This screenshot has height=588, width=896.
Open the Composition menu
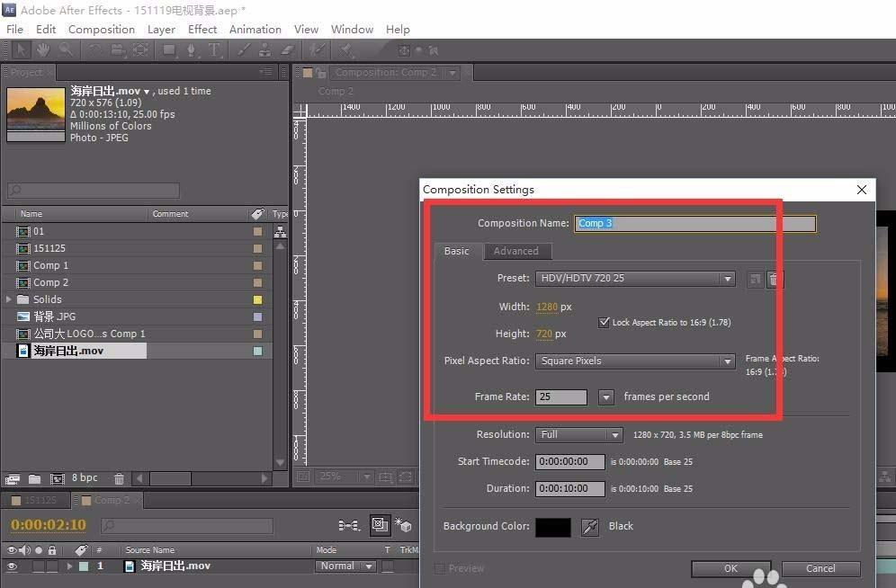(x=101, y=29)
